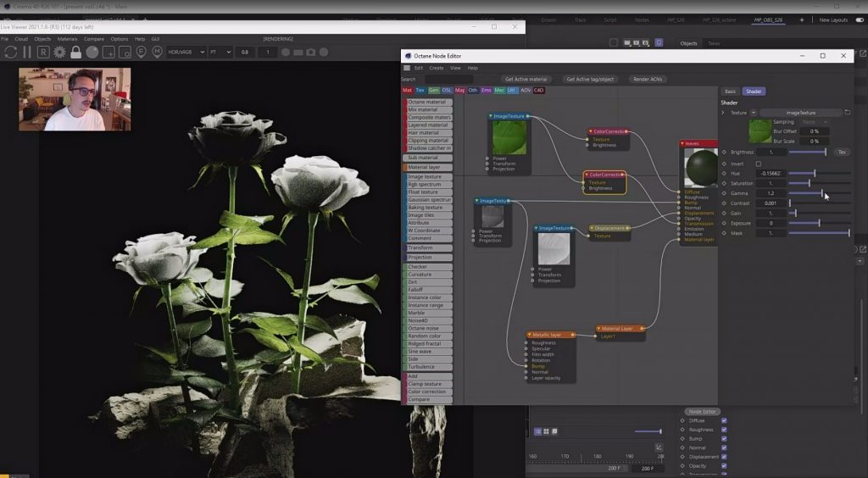868x478 pixels.
Task: Click the focus picker F pin icon
Action: pyautogui.click(x=142, y=52)
